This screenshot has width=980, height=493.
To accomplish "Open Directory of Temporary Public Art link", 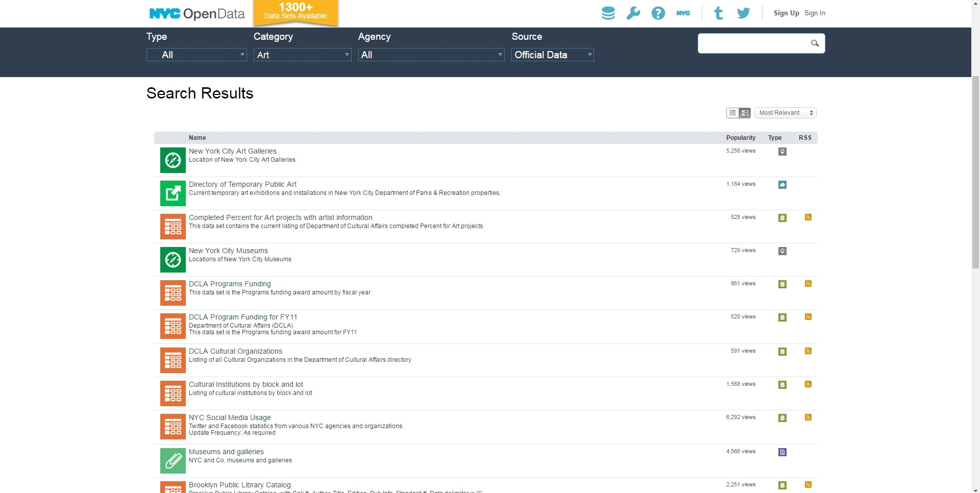I will point(242,184).
